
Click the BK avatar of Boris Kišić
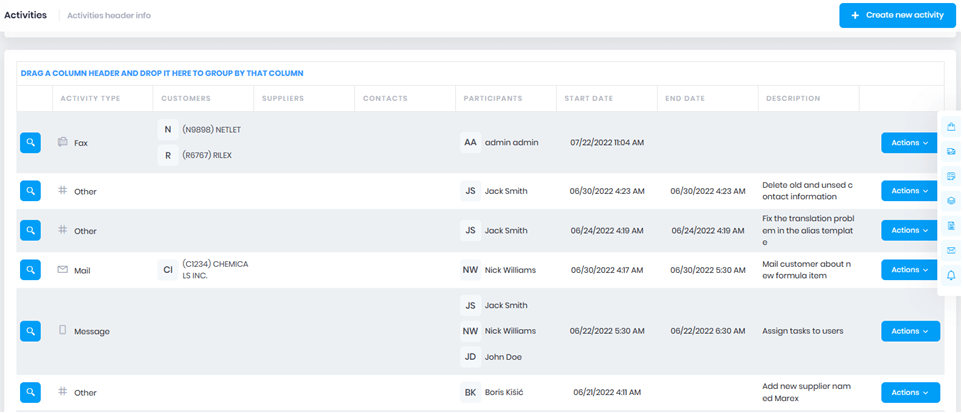coord(470,392)
